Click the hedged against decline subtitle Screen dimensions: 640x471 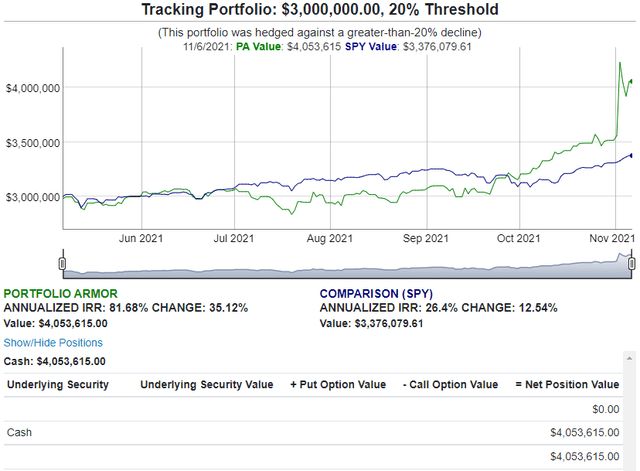tap(320, 32)
